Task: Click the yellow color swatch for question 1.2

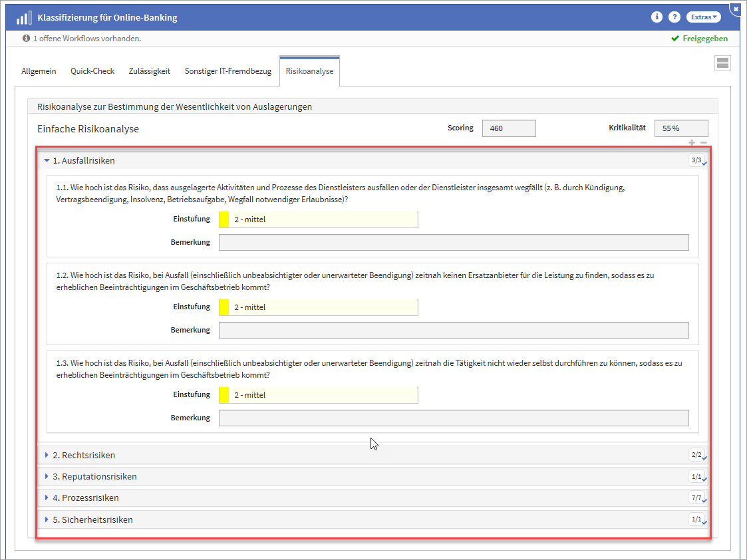Action: pos(224,307)
